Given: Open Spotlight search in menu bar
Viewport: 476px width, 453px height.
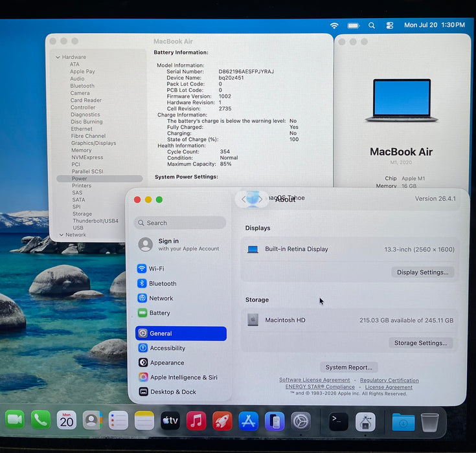Looking at the screenshot, I should 372,25.
